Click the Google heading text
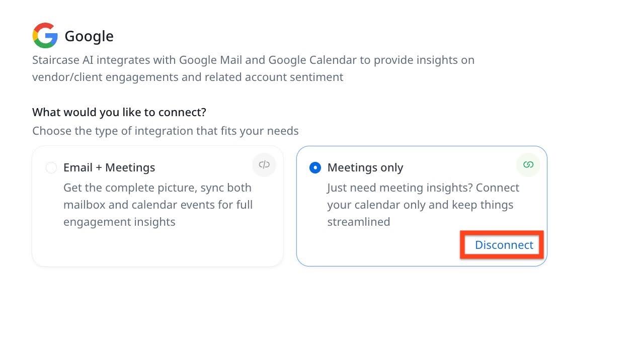Screen dimensions: 640x364 (89, 36)
